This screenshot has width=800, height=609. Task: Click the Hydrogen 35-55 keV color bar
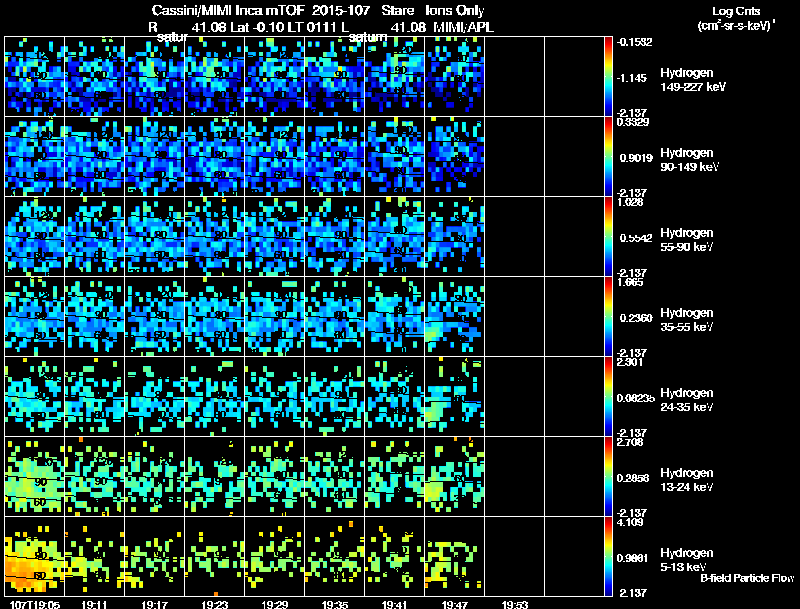tap(608, 317)
